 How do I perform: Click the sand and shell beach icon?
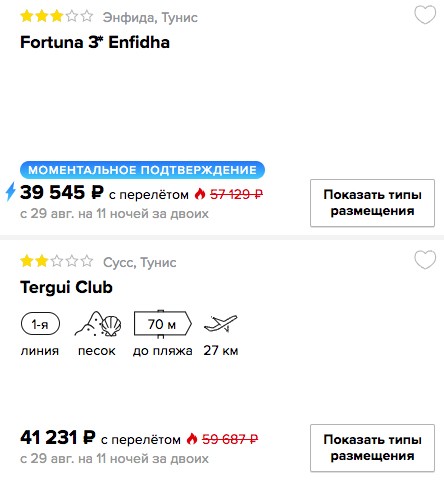(x=97, y=324)
